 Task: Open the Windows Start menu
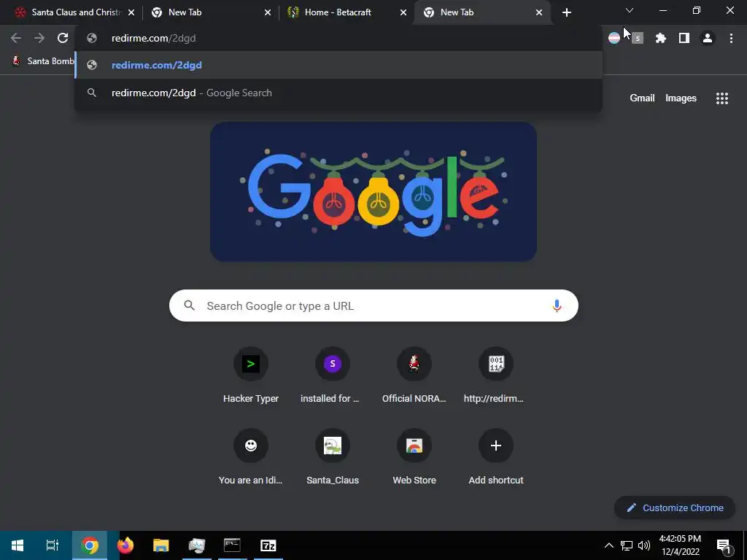(18, 545)
